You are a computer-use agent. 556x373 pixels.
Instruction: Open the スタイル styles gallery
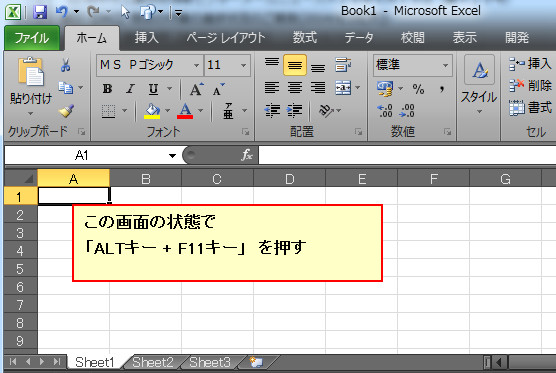(x=479, y=85)
